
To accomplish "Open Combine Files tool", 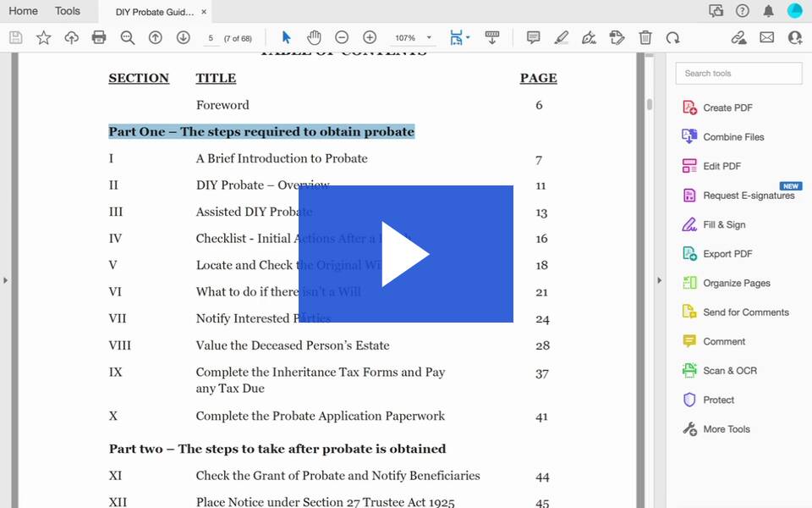I will [x=723, y=137].
